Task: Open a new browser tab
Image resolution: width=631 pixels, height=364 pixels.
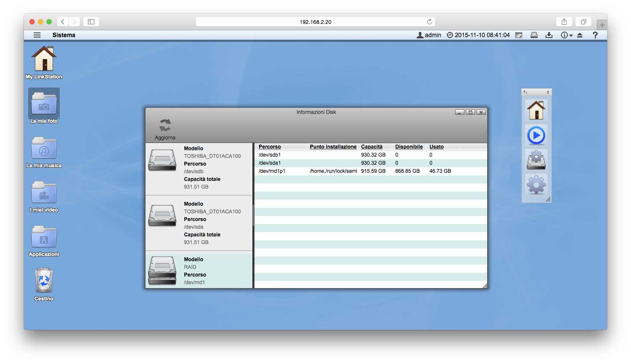Action: pos(602,25)
